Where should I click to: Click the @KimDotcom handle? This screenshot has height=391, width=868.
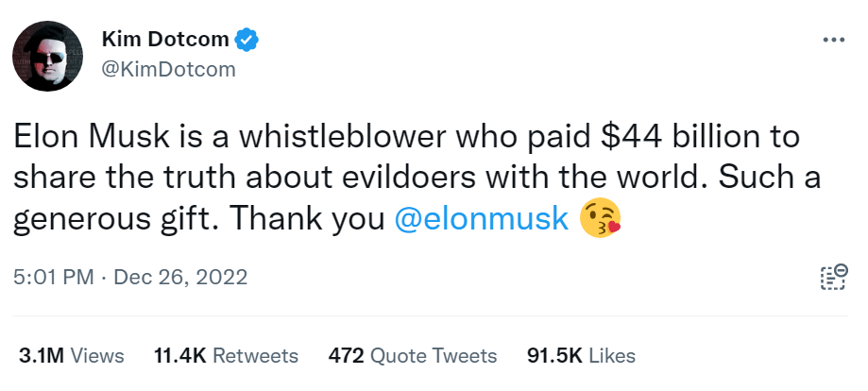[167, 70]
